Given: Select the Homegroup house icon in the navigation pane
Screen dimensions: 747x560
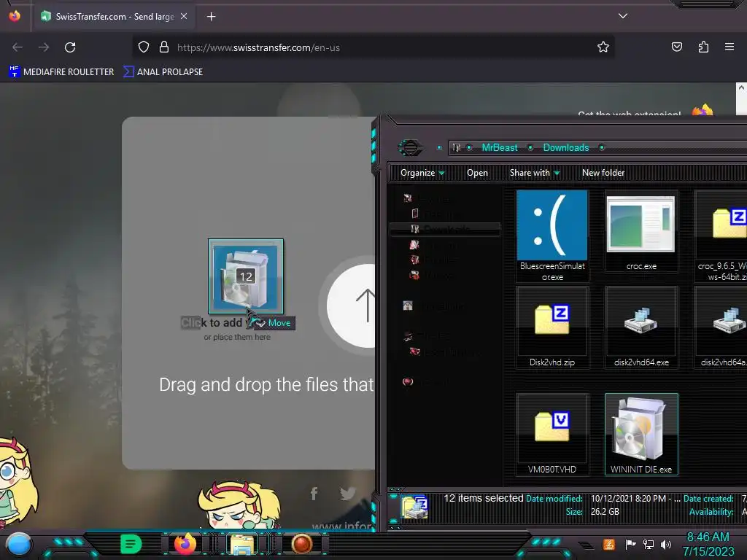Looking at the screenshot, I should 408,306.
